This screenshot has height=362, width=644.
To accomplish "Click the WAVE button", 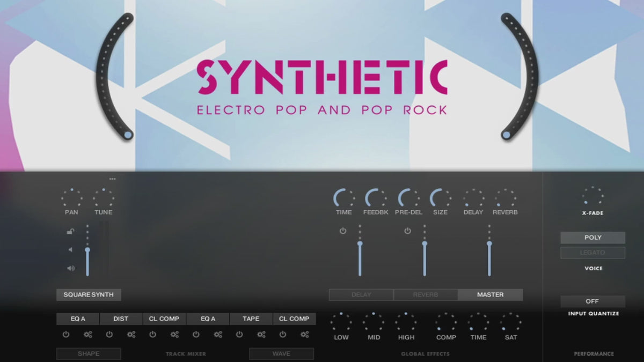I will [x=281, y=353].
